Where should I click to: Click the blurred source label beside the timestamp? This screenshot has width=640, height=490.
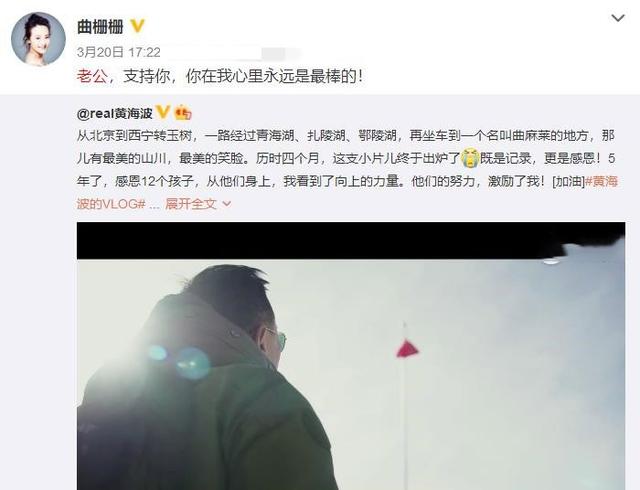click(x=233, y=53)
